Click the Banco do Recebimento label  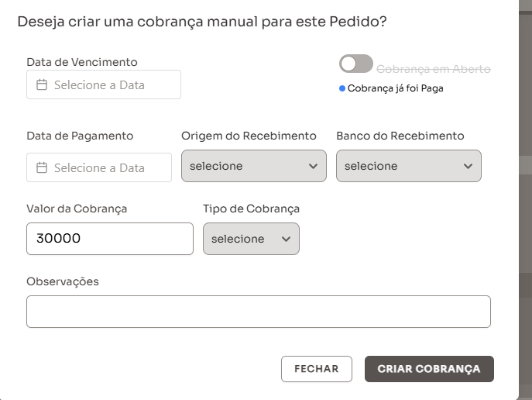point(400,136)
